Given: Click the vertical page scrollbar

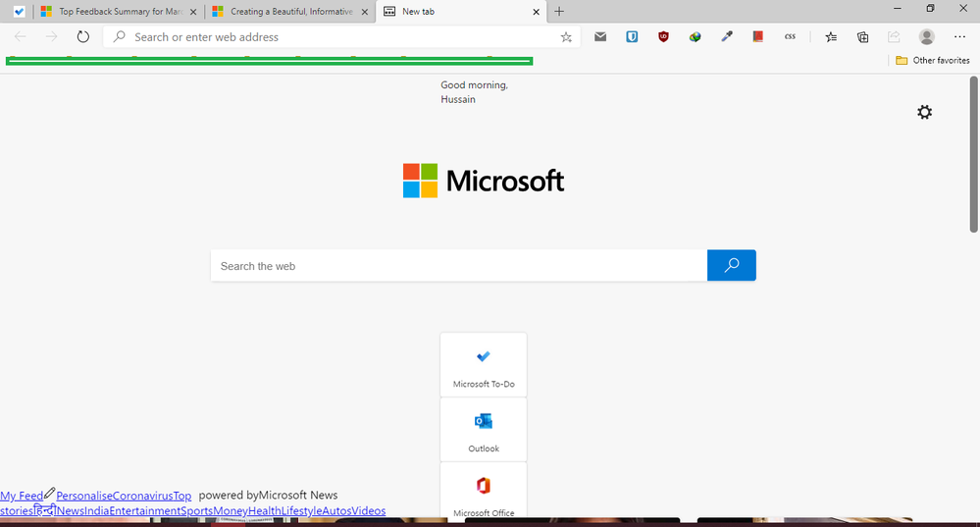Looking at the screenshot, I should (973, 154).
